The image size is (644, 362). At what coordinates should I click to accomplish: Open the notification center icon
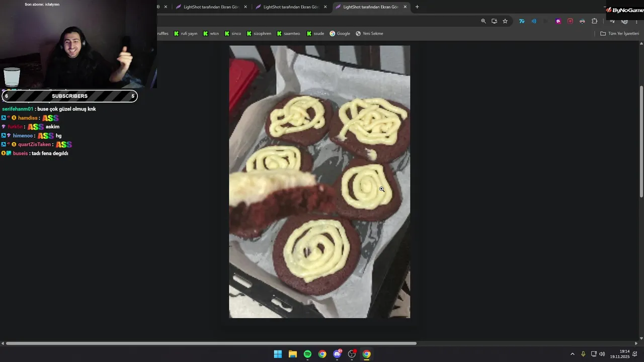tap(635, 354)
